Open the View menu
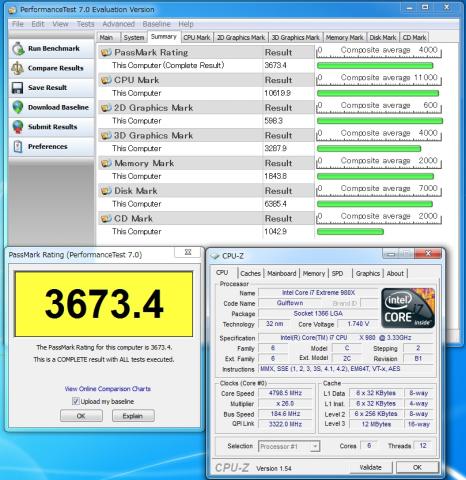 click(x=60, y=24)
